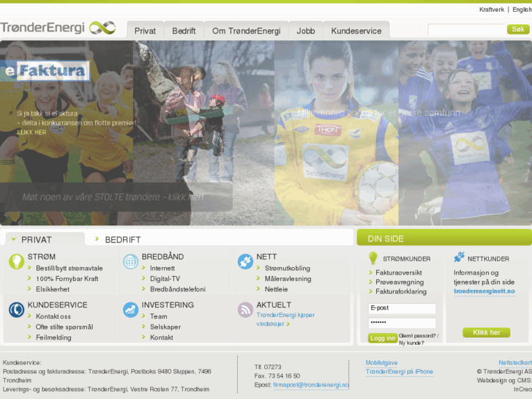Open the Måleravlesning link
Viewport: 532px width, 399px height.
(288, 279)
